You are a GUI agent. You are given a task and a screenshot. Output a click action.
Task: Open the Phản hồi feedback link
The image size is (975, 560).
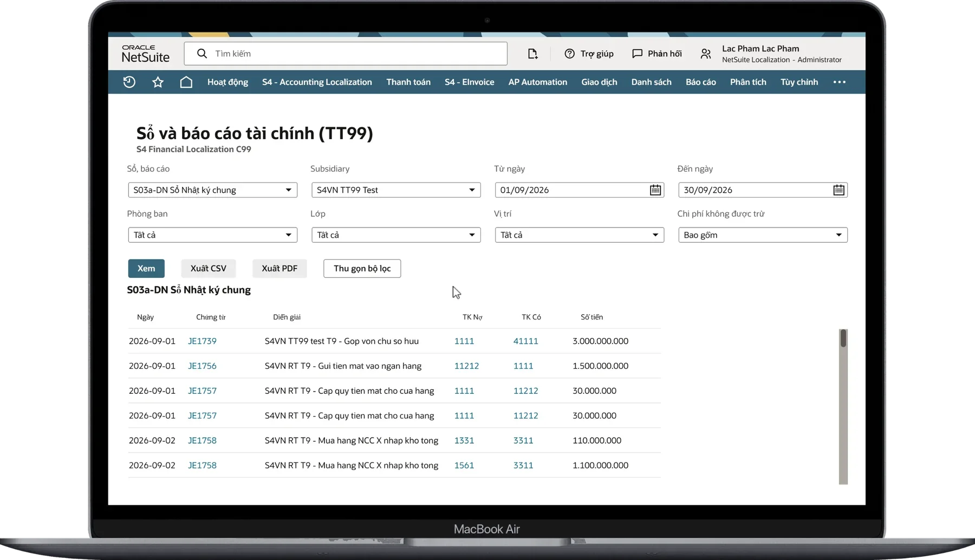(x=657, y=54)
